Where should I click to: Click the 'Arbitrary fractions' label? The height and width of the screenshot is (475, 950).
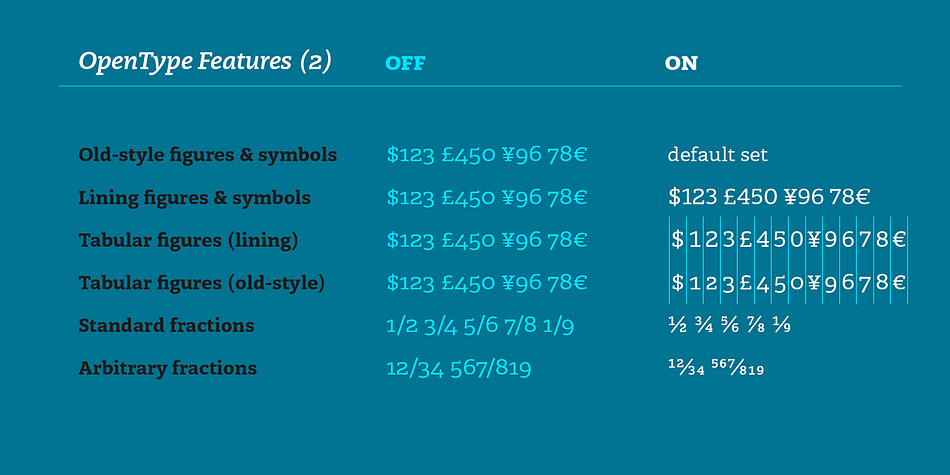coord(167,368)
